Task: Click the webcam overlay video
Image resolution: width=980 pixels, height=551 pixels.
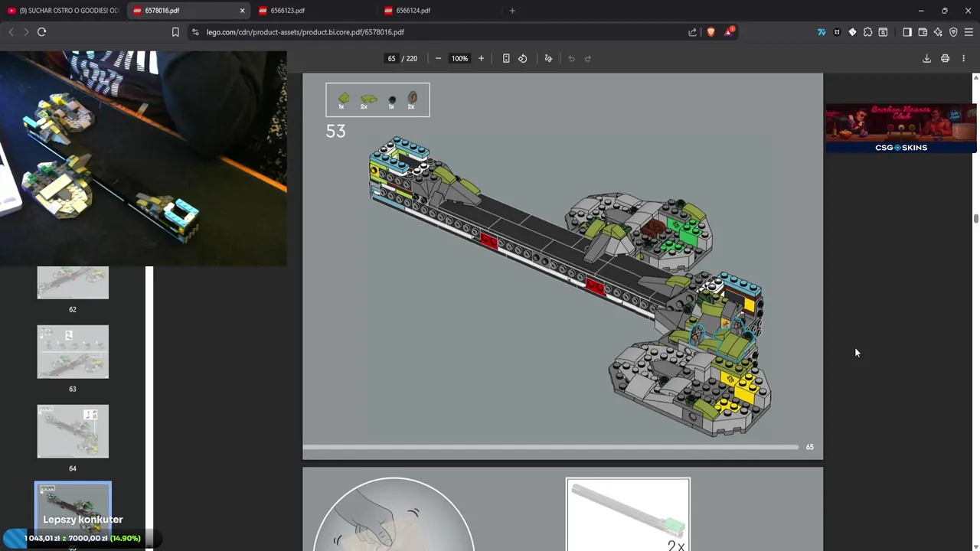Action: 143,158
